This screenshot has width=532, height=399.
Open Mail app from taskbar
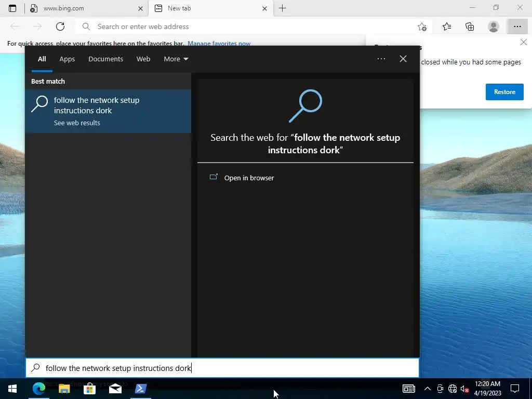(115, 389)
